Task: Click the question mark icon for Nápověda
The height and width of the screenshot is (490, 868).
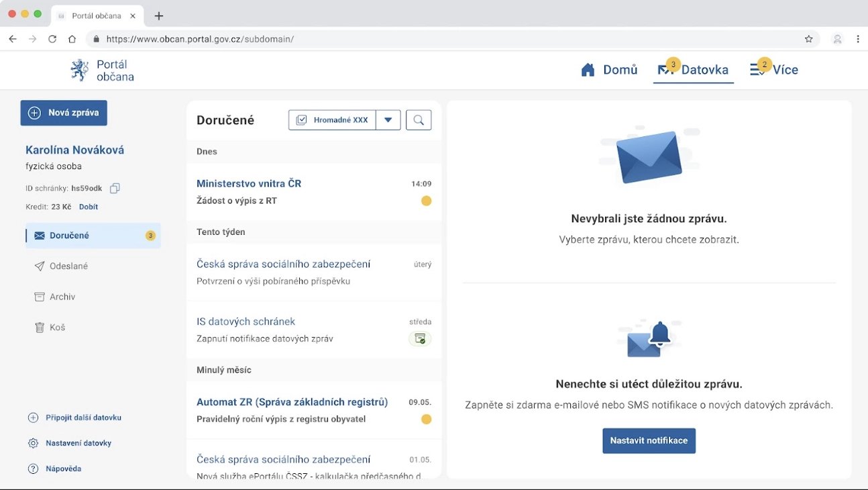Action: [x=33, y=469]
